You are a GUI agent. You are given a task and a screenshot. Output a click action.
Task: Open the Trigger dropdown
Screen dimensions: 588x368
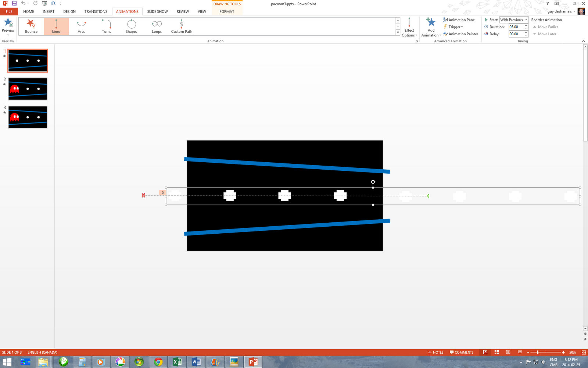pyautogui.click(x=453, y=27)
